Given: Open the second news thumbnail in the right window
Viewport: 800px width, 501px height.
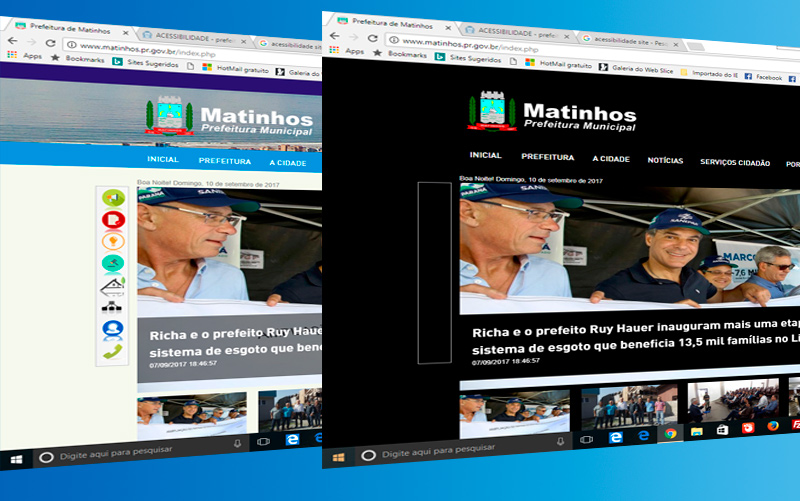Looking at the screenshot, I should (630, 407).
